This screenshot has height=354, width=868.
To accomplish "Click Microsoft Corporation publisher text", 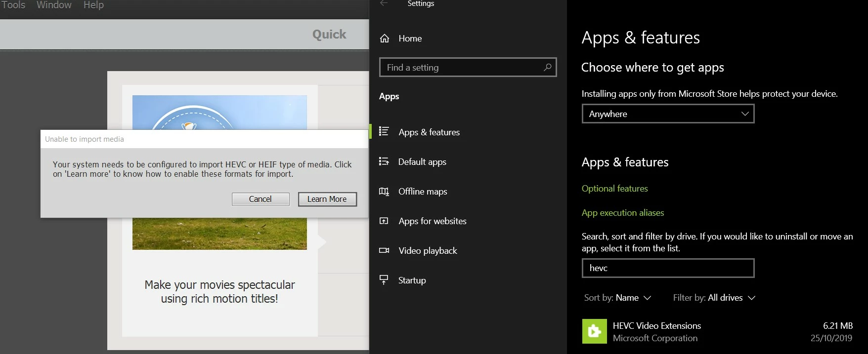I will click(655, 338).
